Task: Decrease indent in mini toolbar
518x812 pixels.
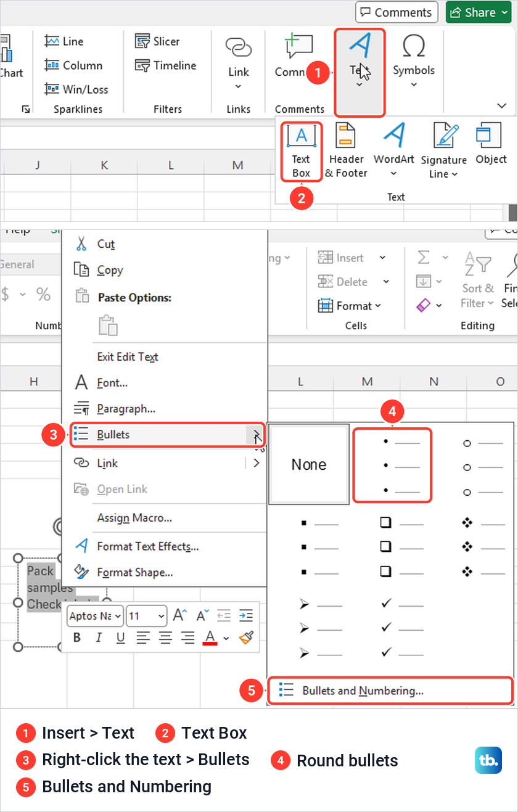Action: click(x=224, y=615)
